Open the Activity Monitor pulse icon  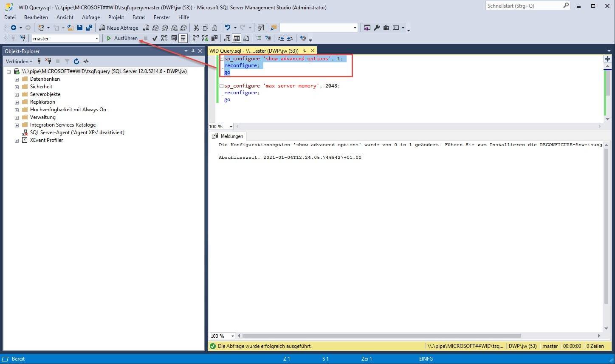tap(86, 62)
